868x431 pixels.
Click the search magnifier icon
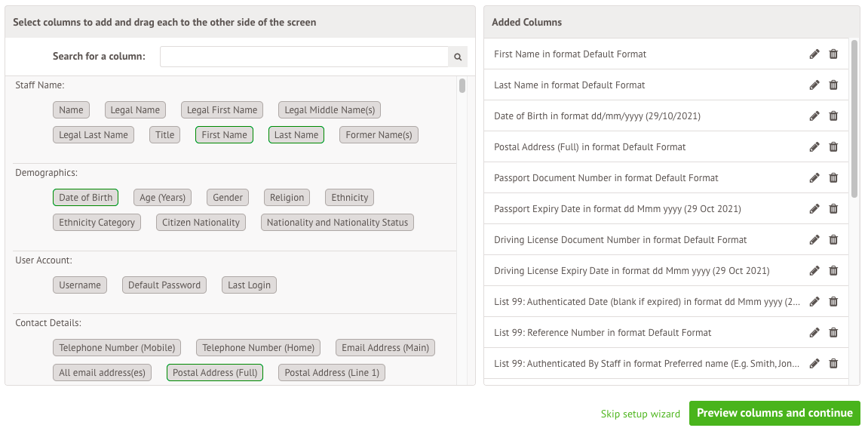(x=458, y=57)
